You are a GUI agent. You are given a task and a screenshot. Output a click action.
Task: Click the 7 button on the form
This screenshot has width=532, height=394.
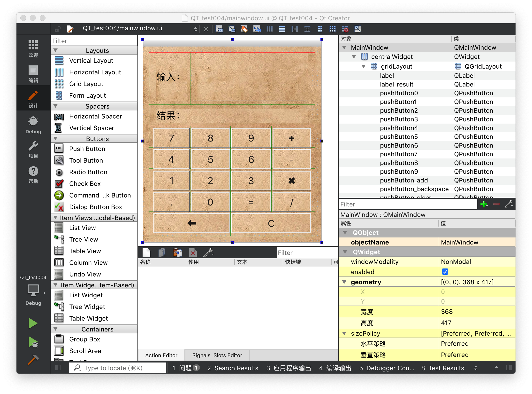[171, 138]
